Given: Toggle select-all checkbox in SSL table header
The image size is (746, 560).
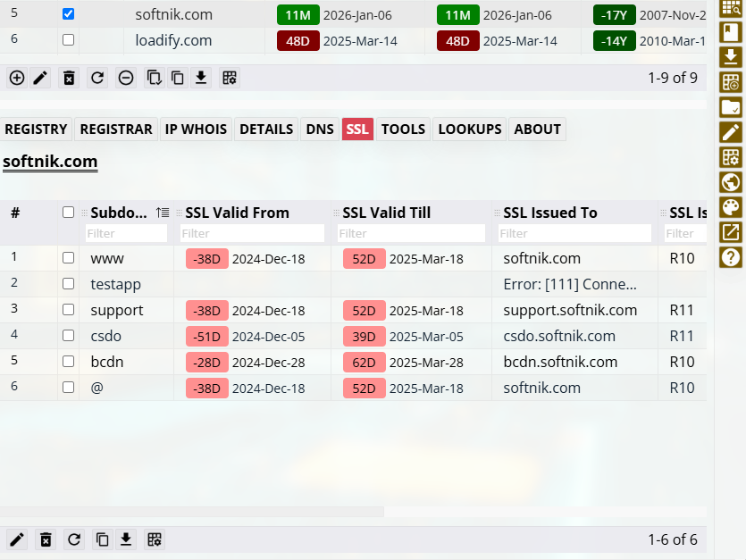Looking at the screenshot, I should coord(69,213).
